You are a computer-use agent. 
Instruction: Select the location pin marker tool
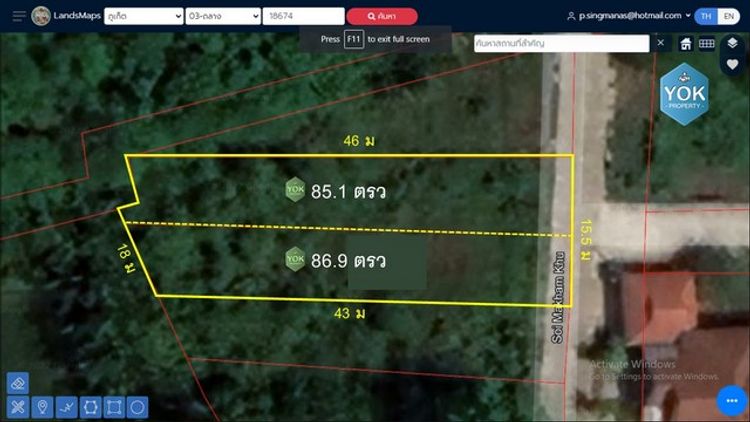pyautogui.click(x=42, y=407)
